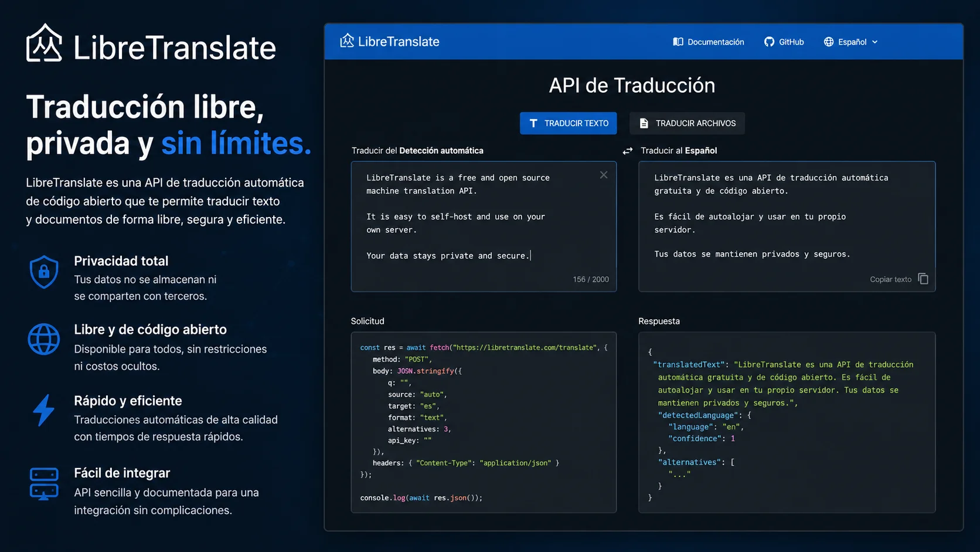Change the target language Español selector
This screenshot has height=552, width=980.
pos(701,151)
